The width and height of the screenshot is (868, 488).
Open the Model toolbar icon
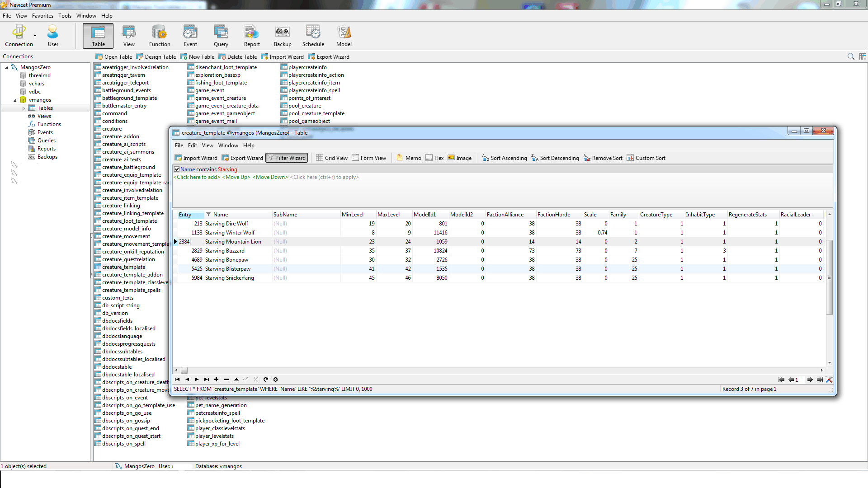pos(344,36)
